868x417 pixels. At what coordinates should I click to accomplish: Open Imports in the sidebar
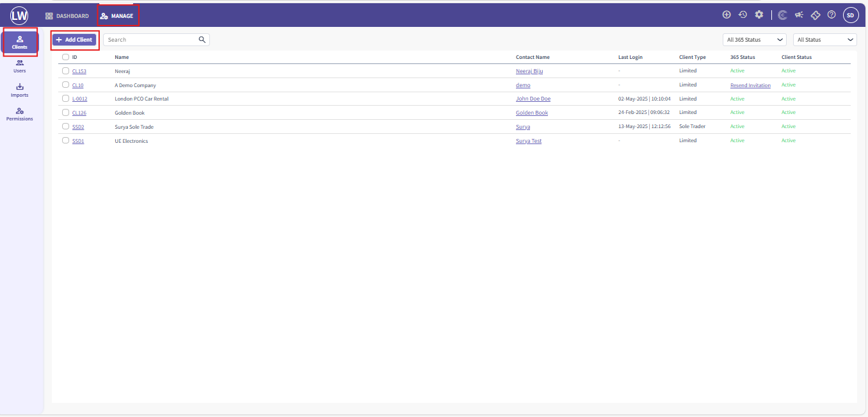tap(20, 90)
